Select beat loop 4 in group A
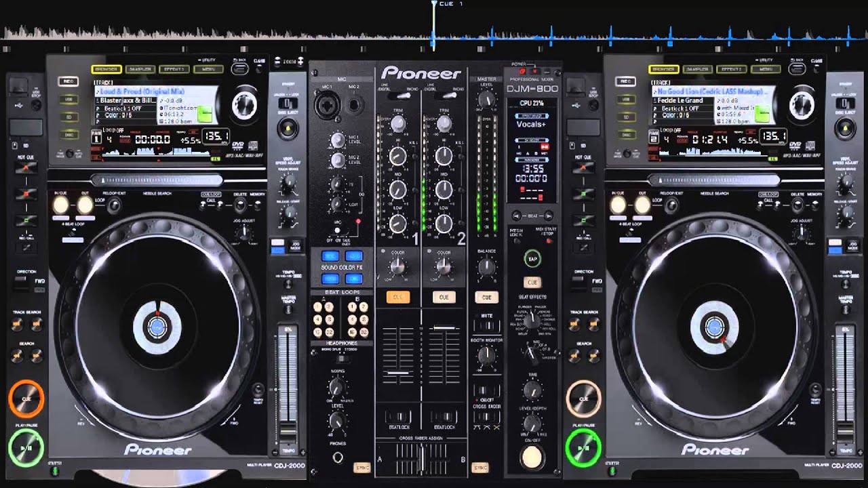This screenshot has height=488, width=868. pos(318,320)
